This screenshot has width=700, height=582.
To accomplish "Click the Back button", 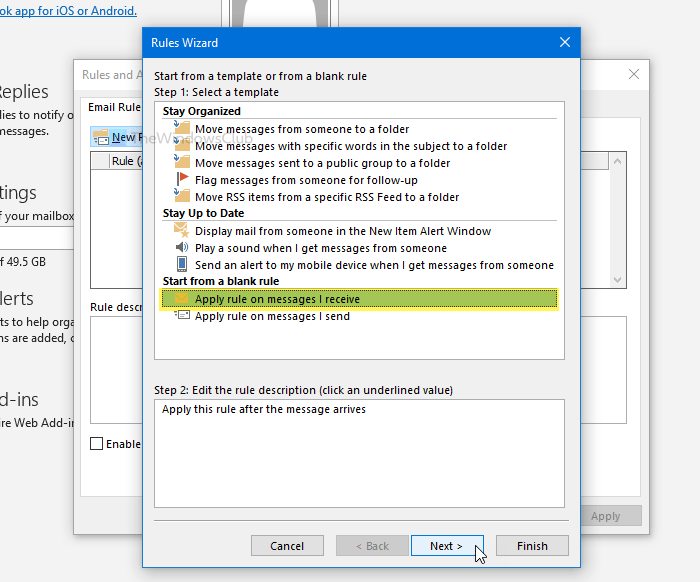I will coord(372,545).
